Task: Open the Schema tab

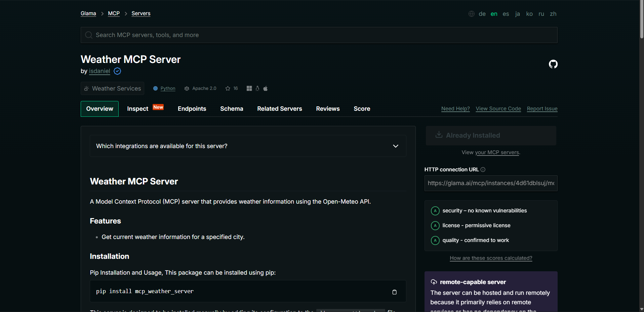Action: [x=232, y=109]
